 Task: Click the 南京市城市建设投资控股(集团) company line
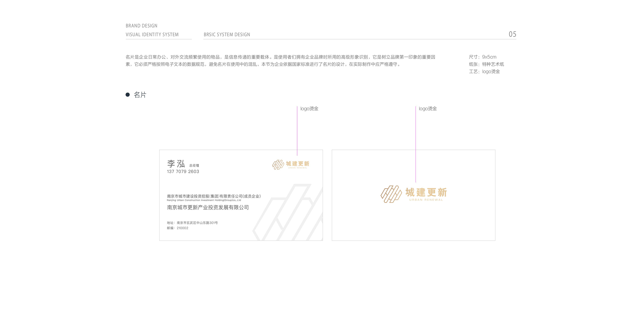coord(214,196)
